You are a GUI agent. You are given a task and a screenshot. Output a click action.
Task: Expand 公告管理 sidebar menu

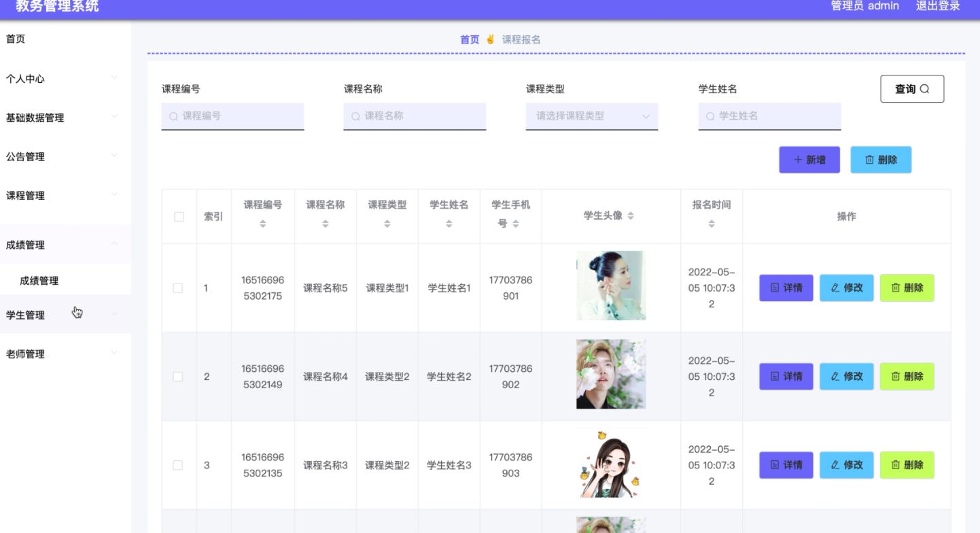pyautogui.click(x=65, y=156)
